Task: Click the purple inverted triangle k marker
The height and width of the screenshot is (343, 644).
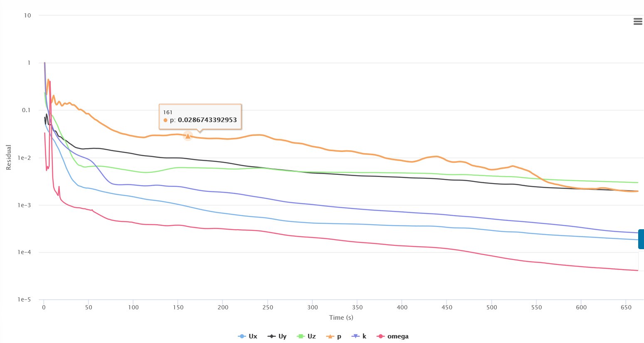Action: tap(355, 336)
